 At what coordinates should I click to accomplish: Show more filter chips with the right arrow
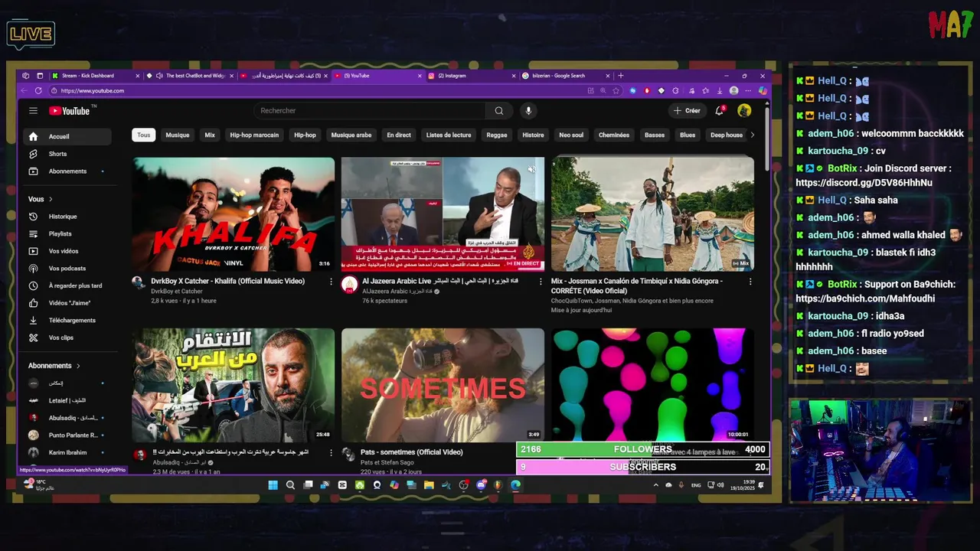752,135
